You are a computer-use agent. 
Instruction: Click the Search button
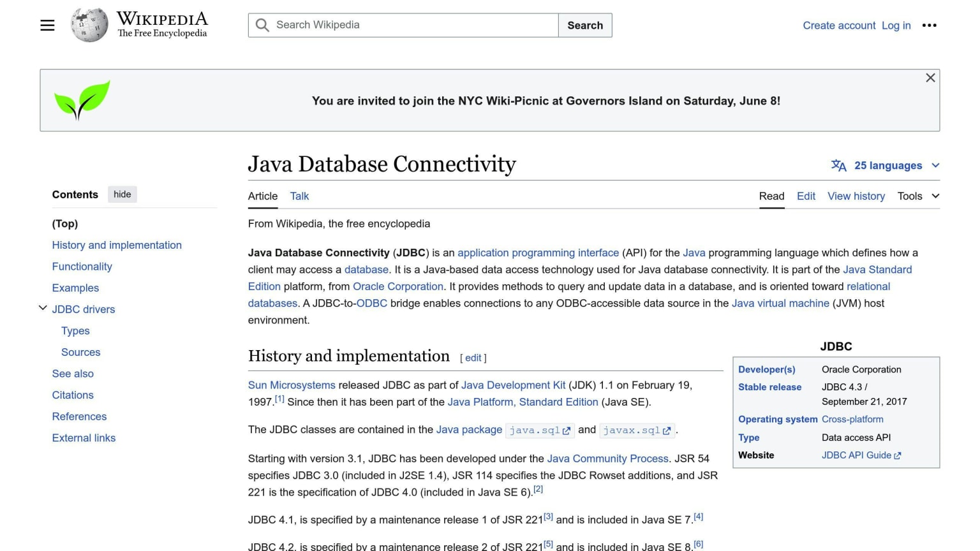point(585,26)
